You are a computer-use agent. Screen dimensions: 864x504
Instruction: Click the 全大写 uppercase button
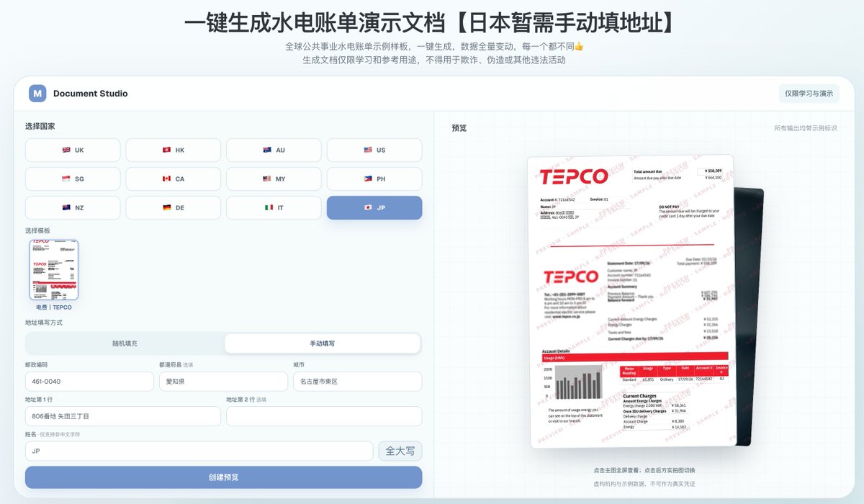400,451
